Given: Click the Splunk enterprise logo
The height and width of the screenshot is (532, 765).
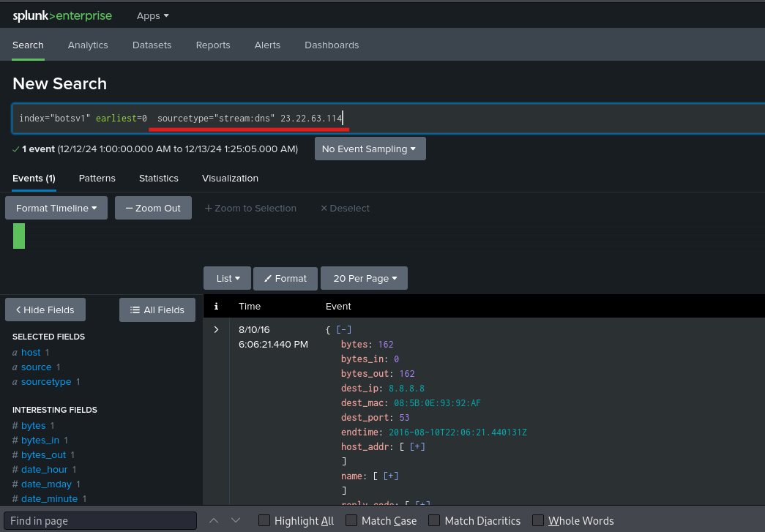Looking at the screenshot, I should [62, 16].
